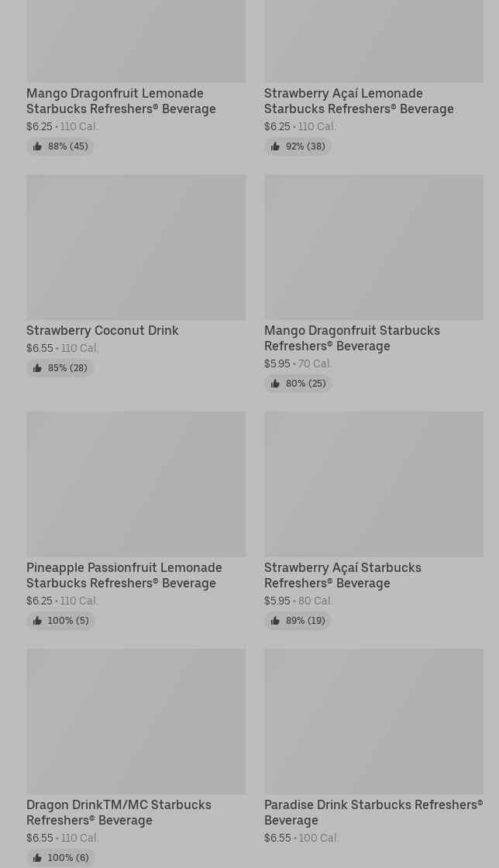Select Pineapple Passionfruit Lemonade title text
Viewport: 499px width, 868px height.
pos(125,575)
